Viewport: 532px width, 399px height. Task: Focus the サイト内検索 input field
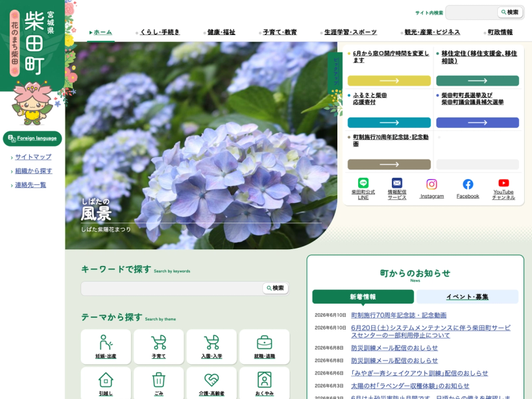[x=471, y=12]
